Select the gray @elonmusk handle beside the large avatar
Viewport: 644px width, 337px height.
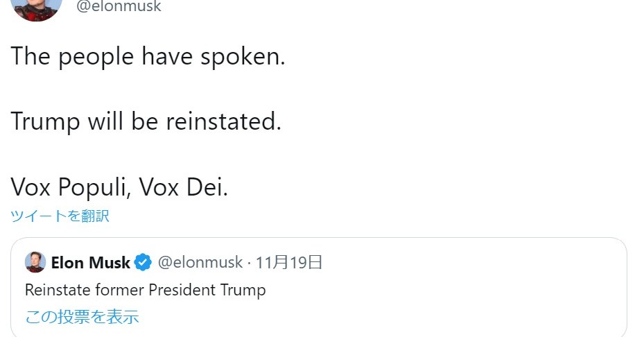click(x=119, y=6)
